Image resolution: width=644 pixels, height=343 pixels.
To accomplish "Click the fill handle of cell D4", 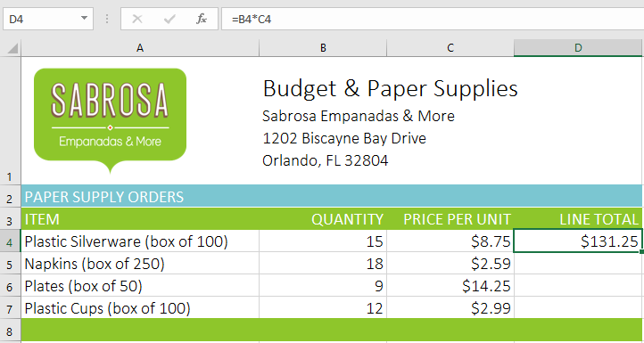I will (x=641, y=251).
